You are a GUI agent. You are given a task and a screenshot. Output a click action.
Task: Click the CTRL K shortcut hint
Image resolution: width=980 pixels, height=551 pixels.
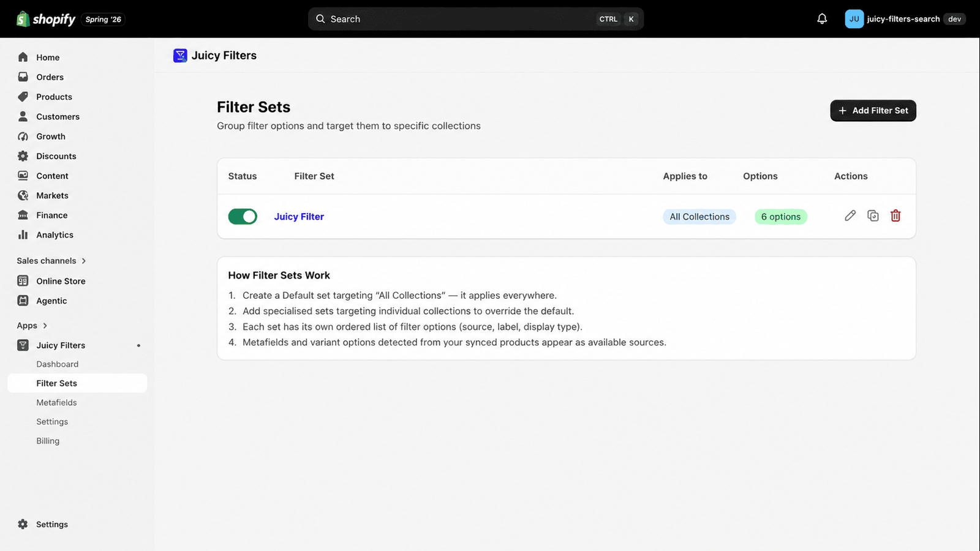point(617,19)
